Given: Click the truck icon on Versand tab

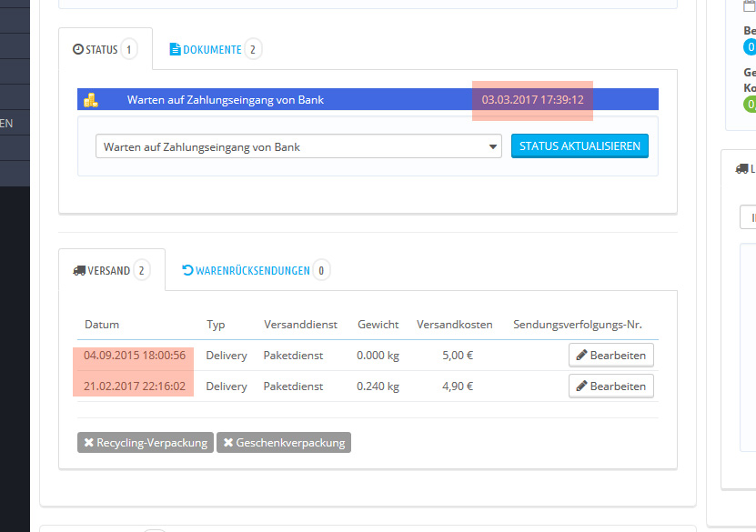Looking at the screenshot, I should click(79, 270).
